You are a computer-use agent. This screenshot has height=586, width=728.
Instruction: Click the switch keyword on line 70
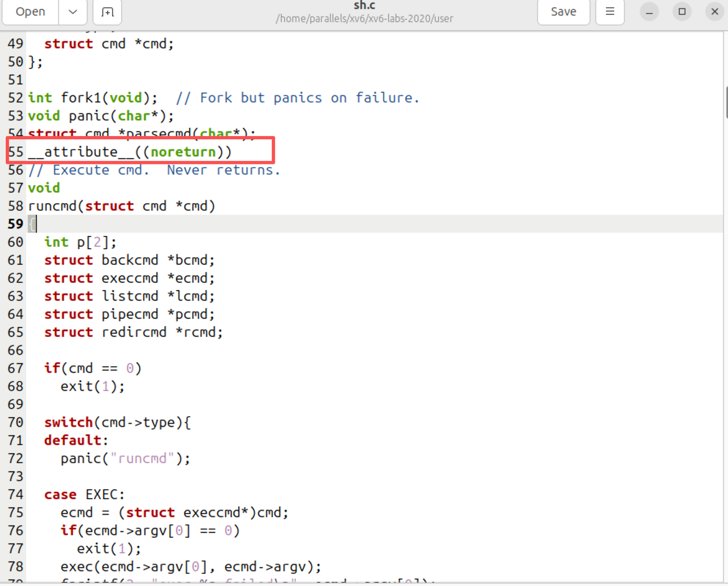click(x=68, y=422)
